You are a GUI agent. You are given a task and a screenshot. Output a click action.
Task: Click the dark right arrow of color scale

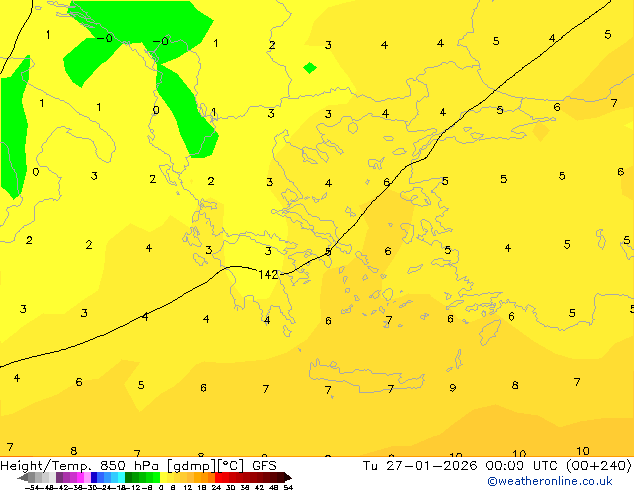click(x=288, y=477)
